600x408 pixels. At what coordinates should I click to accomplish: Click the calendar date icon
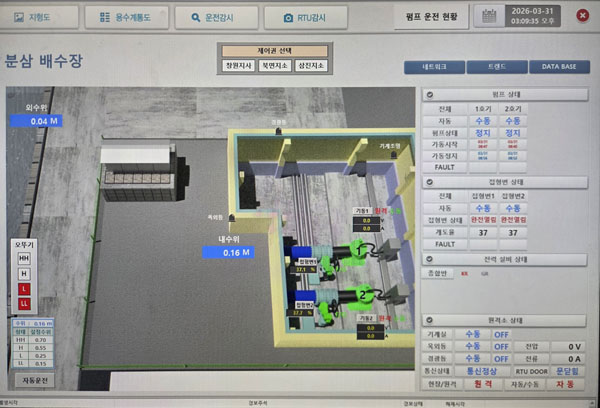pyautogui.click(x=487, y=16)
